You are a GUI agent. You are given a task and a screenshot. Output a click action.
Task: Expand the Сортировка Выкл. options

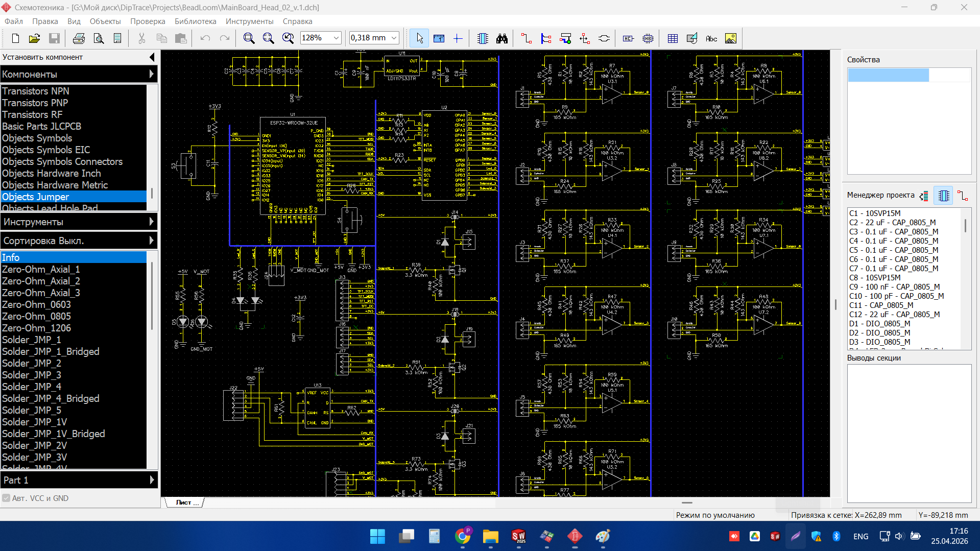point(79,241)
